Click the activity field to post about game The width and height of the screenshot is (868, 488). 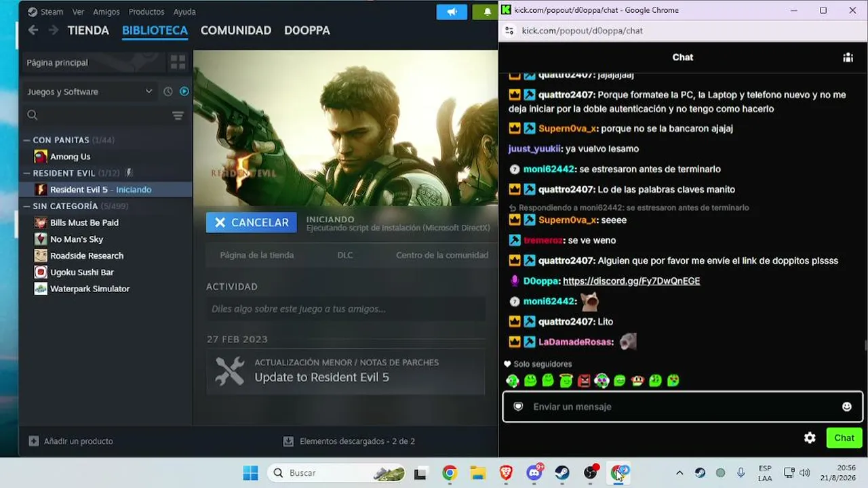346,309
